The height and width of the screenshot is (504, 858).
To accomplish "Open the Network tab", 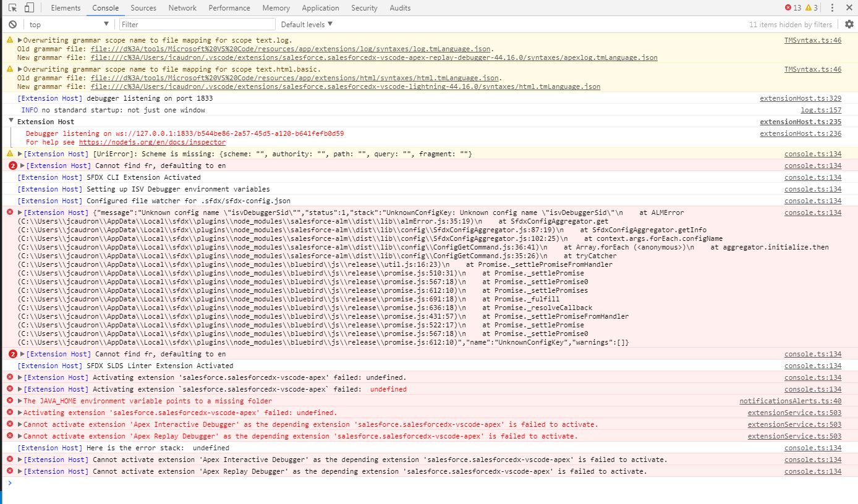I will coord(182,7).
